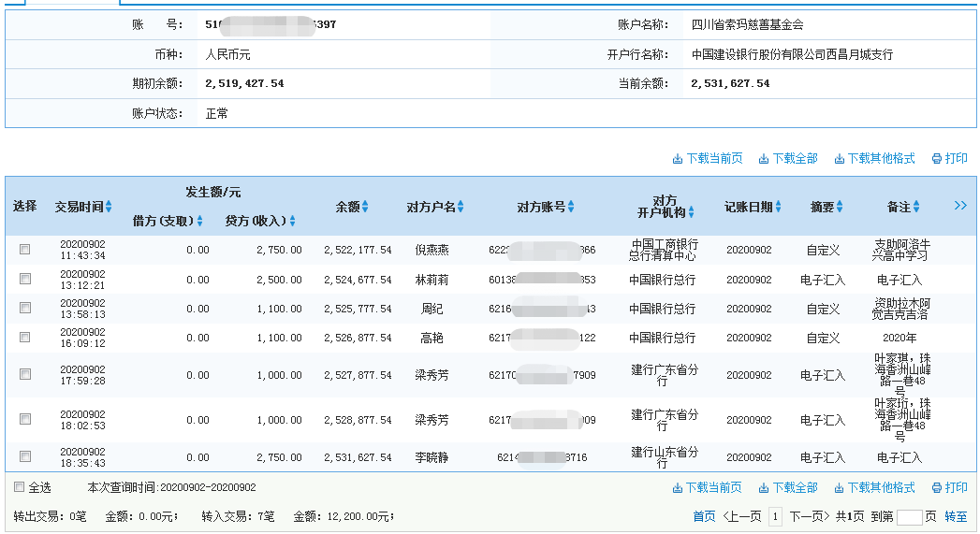
Task: Sort by 贷方(收入) column arrows
Action: [292, 221]
